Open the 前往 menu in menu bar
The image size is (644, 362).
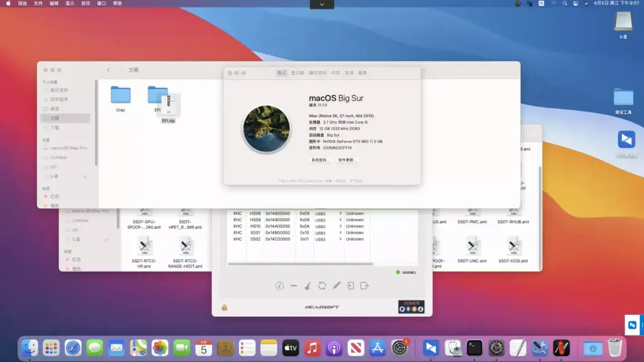click(x=86, y=3)
